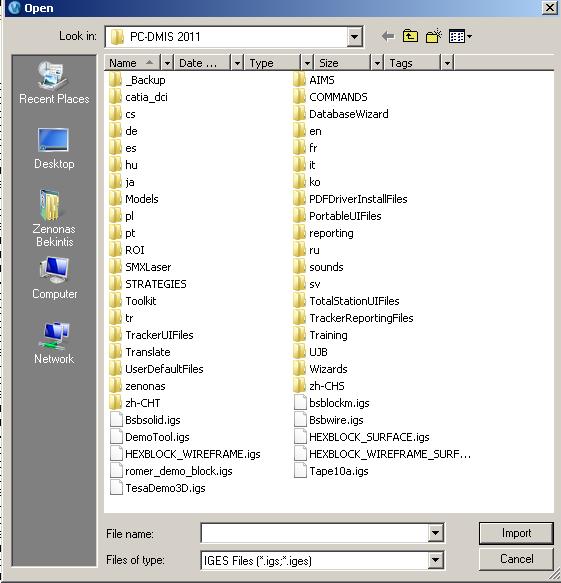Select the COMMANDS folder

[331, 97]
